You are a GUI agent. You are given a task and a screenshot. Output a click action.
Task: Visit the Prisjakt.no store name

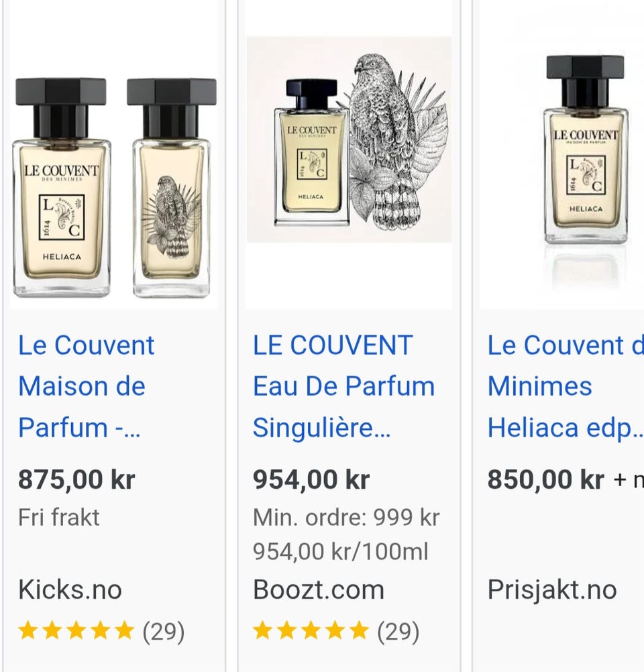coord(551,590)
